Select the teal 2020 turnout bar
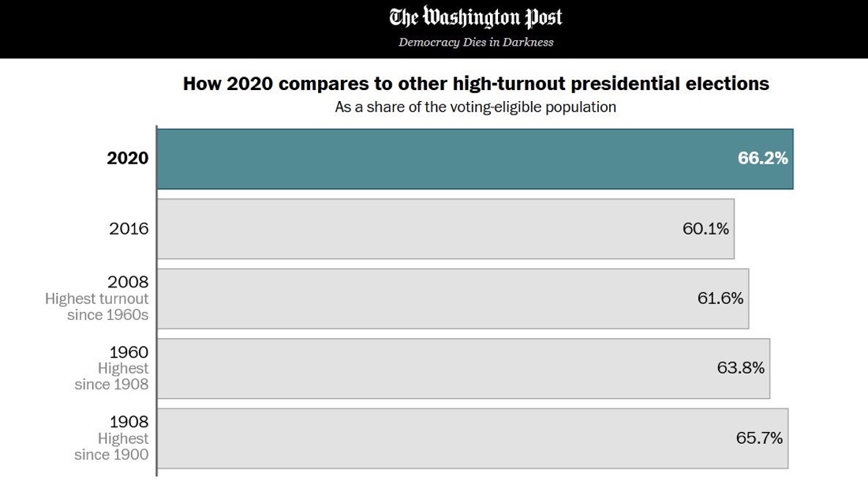The height and width of the screenshot is (481, 868). tap(442, 159)
